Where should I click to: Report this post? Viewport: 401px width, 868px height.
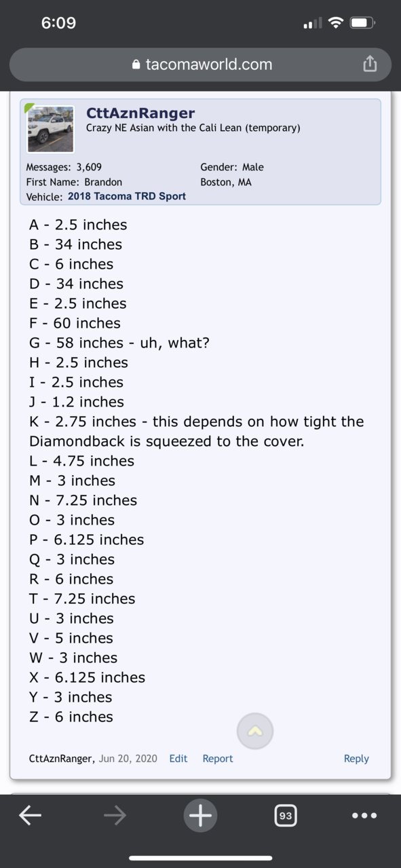click(x=218, y=759)
